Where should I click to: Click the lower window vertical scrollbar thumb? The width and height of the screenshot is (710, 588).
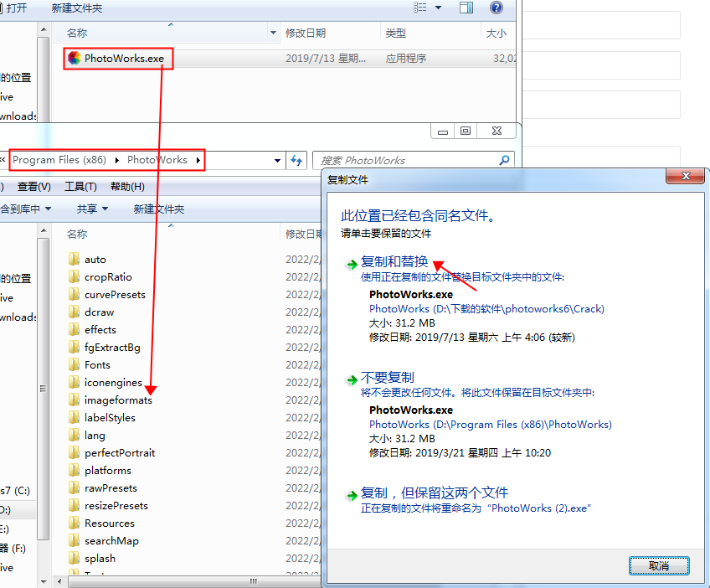pos(44,388)
